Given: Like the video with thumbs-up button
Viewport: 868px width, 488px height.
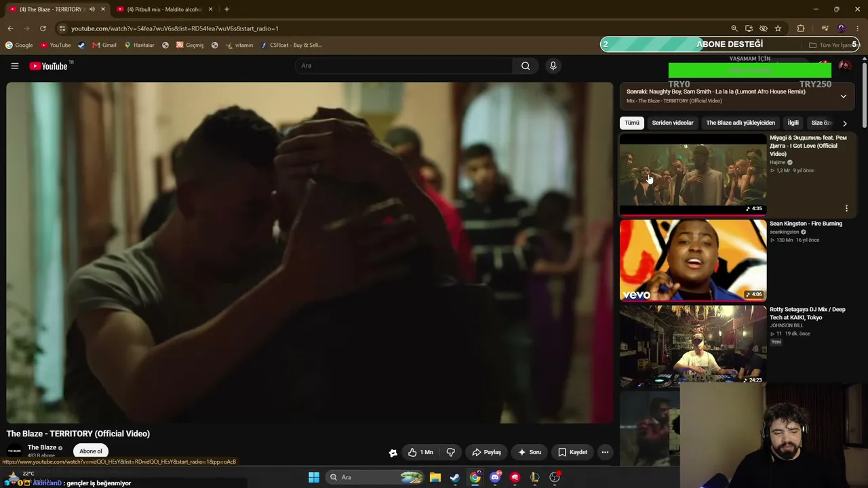Looking at the screenshot, I should (420, 452).
